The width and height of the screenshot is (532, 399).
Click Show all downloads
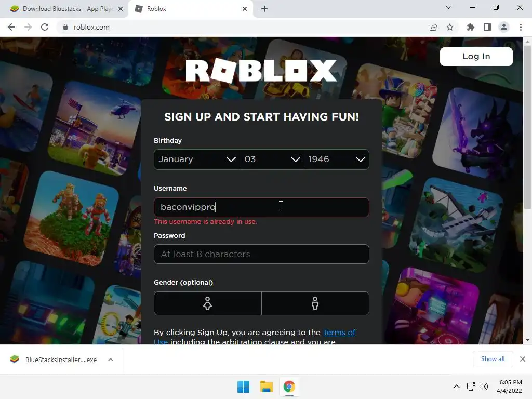click(x=493, y=359)
